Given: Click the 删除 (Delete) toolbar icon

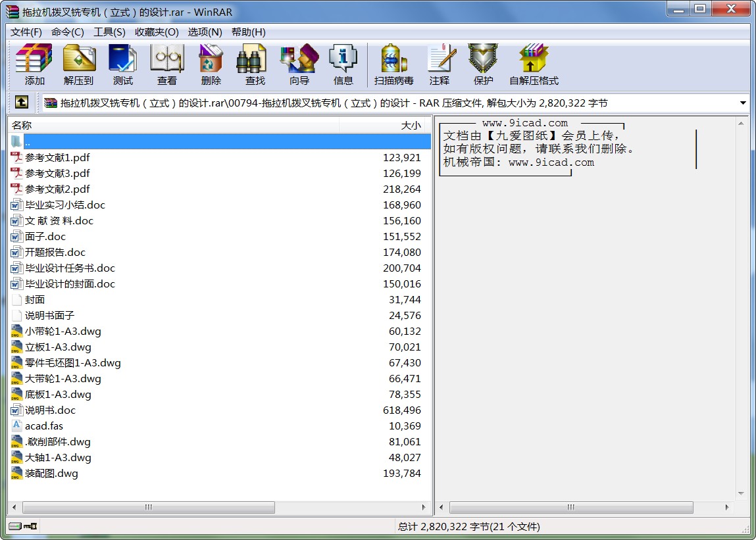Looking at the screenshot, I should (211, 59).
